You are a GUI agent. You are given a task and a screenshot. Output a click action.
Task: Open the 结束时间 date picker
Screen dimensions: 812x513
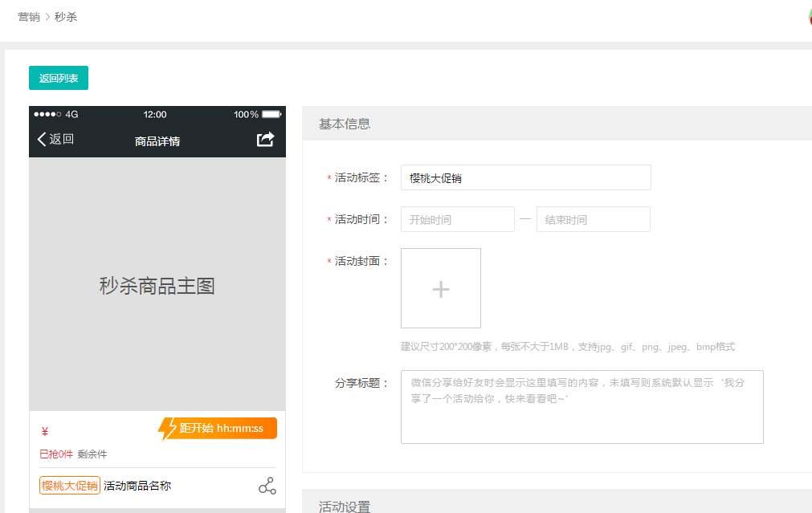coord(593,220)
